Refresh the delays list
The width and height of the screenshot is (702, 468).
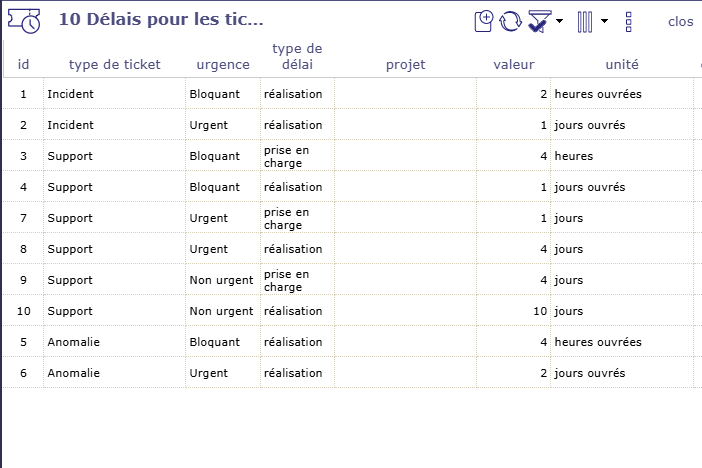coord(511,20)
